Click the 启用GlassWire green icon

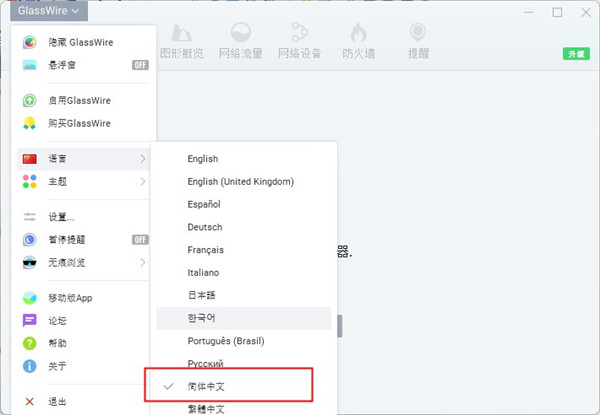tap(29, 100)
